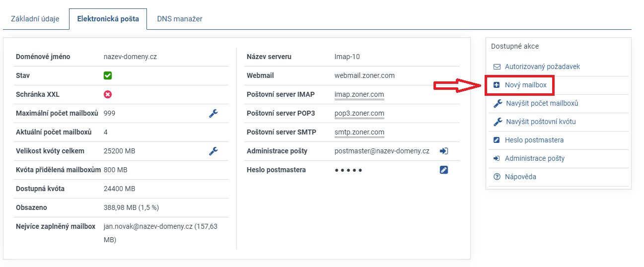Click edit icon beside Heslo postmastera dots

(443, 170)
